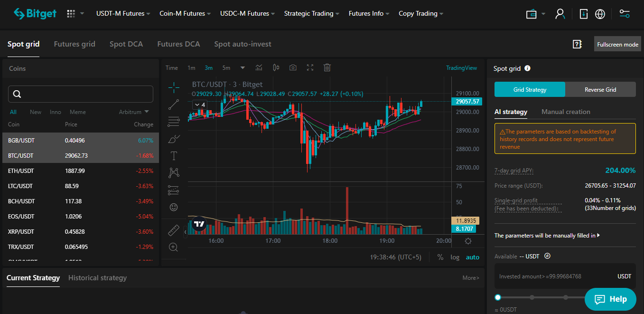Toggle percent scale on chart
The width and height of the screenshot is (644, 314).
440,257
